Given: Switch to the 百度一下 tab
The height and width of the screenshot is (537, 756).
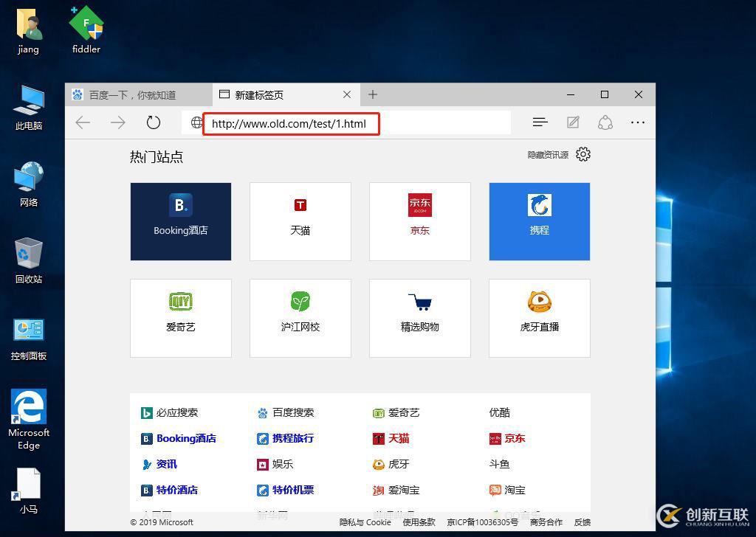Looking at the screenshot, I should coord(137,94).
